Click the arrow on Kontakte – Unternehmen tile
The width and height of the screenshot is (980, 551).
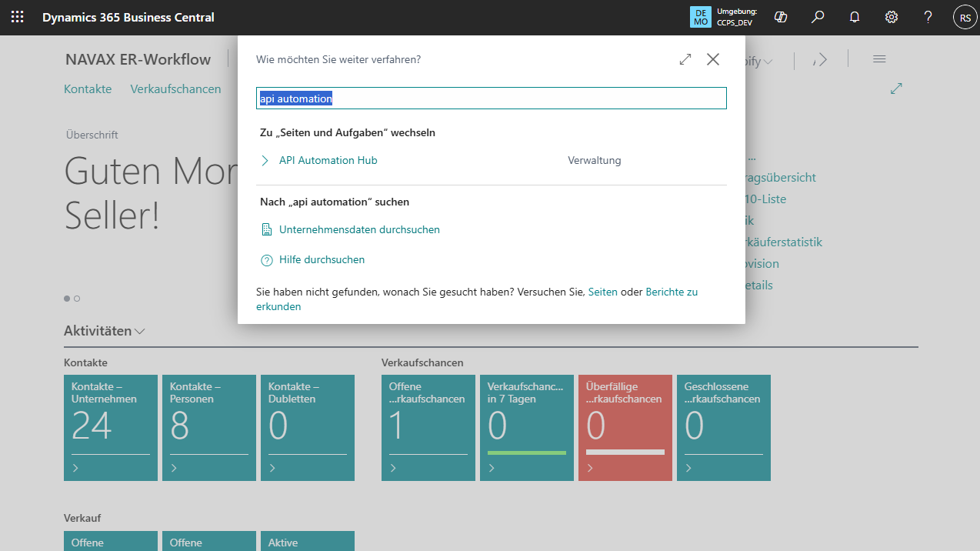point(75,468)
